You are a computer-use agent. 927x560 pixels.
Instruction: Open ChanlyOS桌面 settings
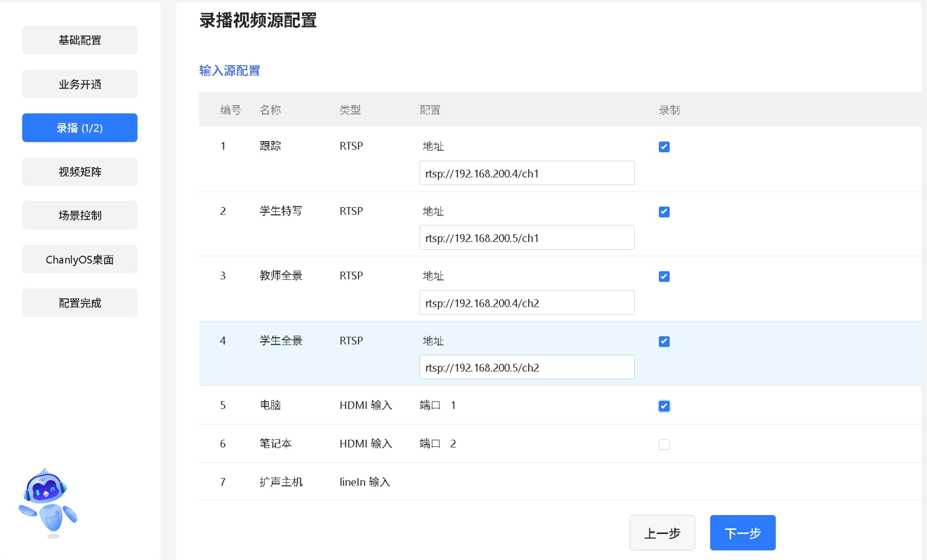tap(80, 260)
